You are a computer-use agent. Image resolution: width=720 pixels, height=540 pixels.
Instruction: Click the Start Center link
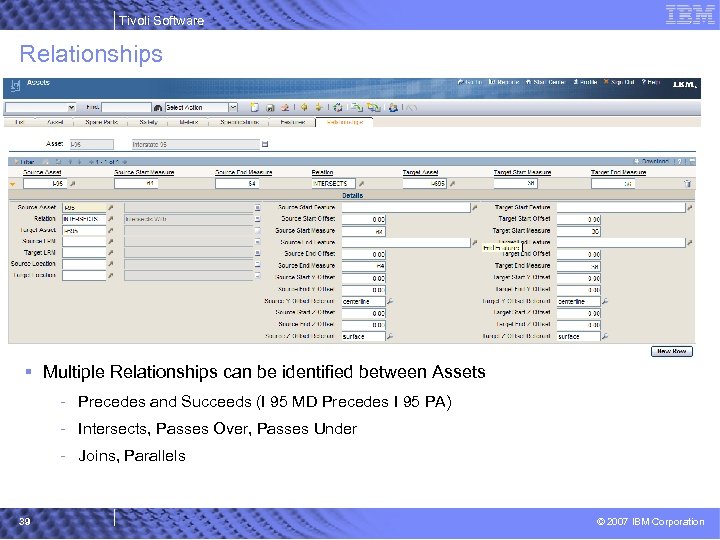[546, 82]
